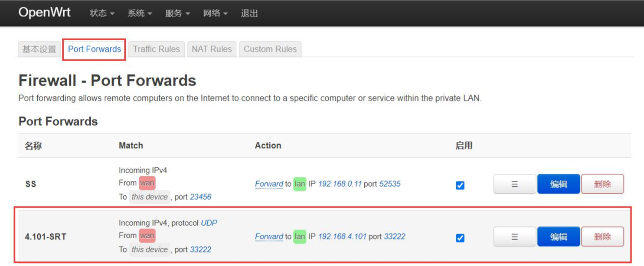This screenshot has width=644, height=266.
Task: Switch to Custom Rules tab
Action: tap(270, 49)
